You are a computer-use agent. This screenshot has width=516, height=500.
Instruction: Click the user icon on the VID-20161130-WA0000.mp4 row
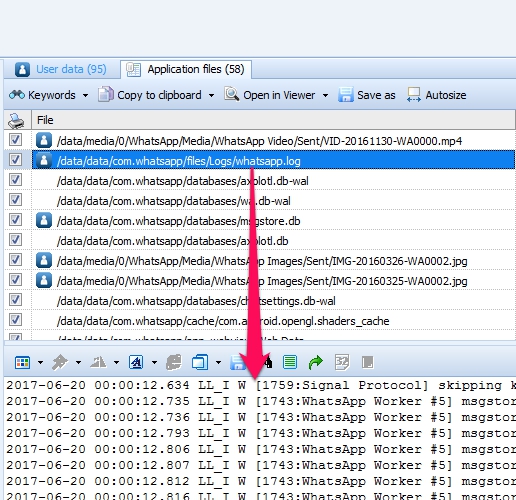44,140
